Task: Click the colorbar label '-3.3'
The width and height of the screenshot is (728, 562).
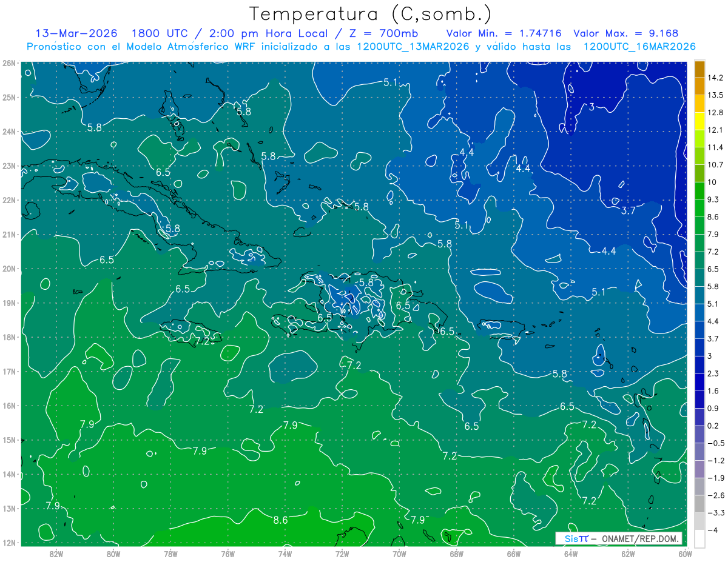Action: (x=715, y=513)
